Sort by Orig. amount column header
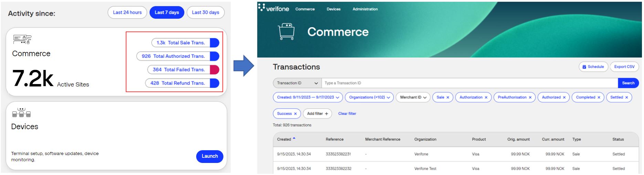The image size is (644, 175). [518, 140]
